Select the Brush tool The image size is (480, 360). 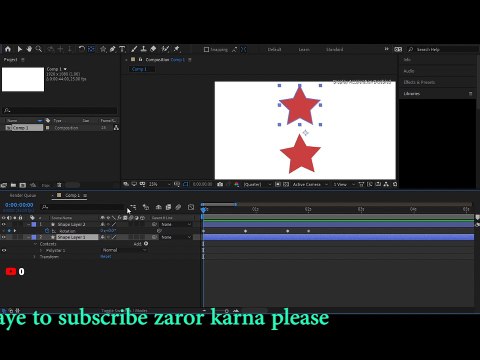134,49
